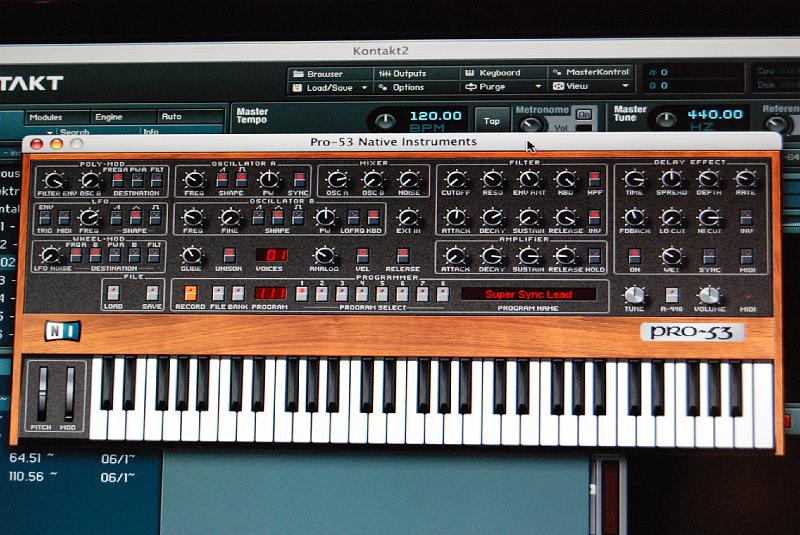Click the Master Tune knob
This screenshot has width=800, height=535.
coord(665,120)
